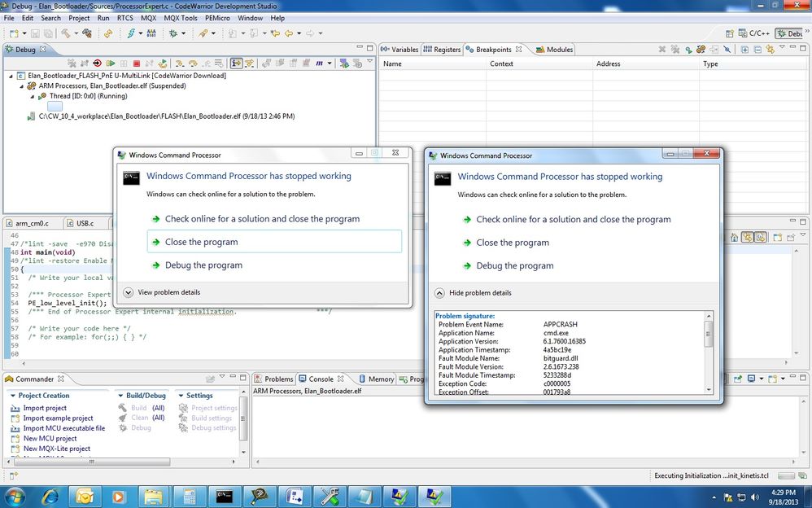Collapse Project Creation section in Commander

13,396
